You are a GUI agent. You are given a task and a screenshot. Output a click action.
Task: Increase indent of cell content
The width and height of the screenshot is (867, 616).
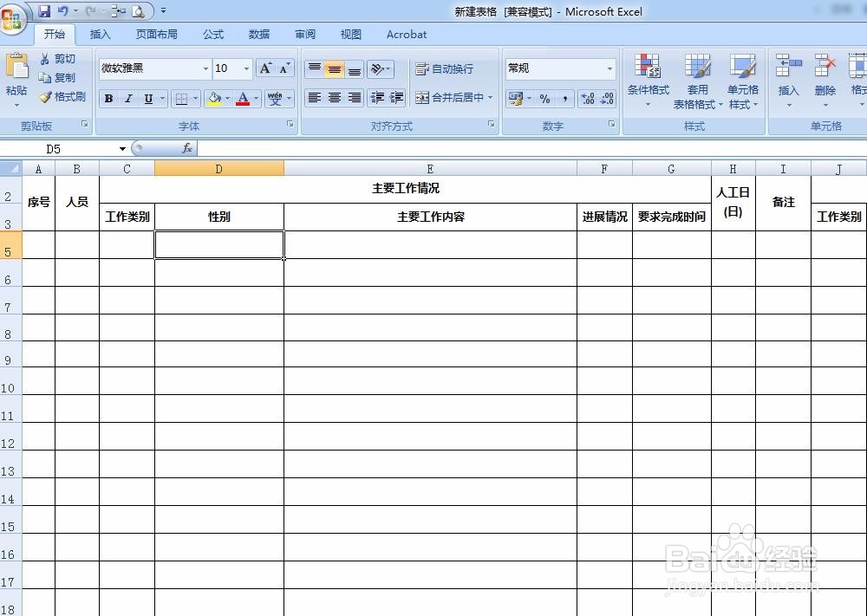(x=397, y=98)
